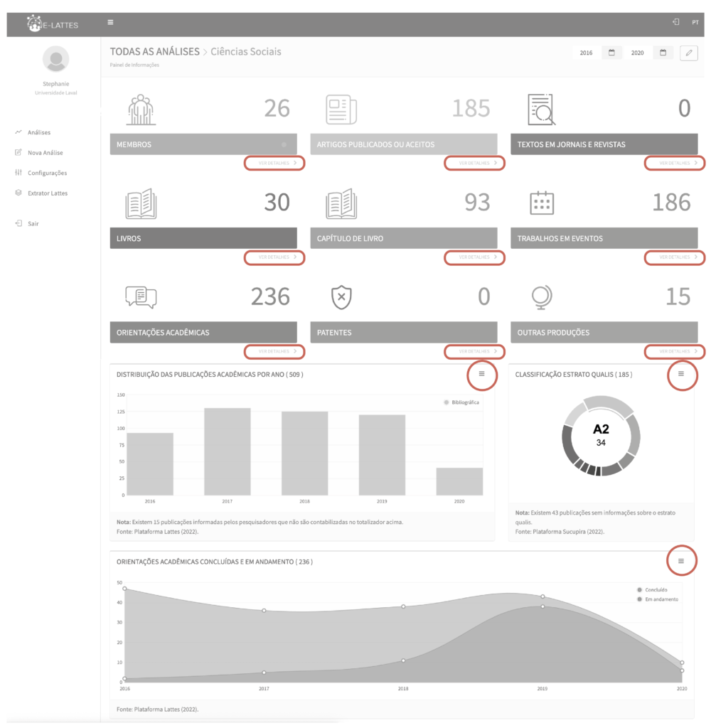Click Ver Detalhes under Livros
Screen dimensions: 711x728
(x=274, y=257)
